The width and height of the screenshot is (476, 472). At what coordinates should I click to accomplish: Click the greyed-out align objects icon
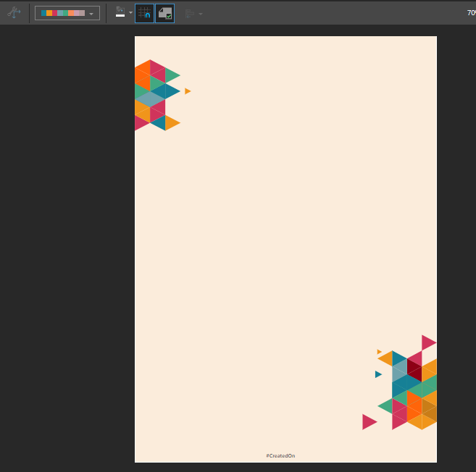[x=189, y=13]
